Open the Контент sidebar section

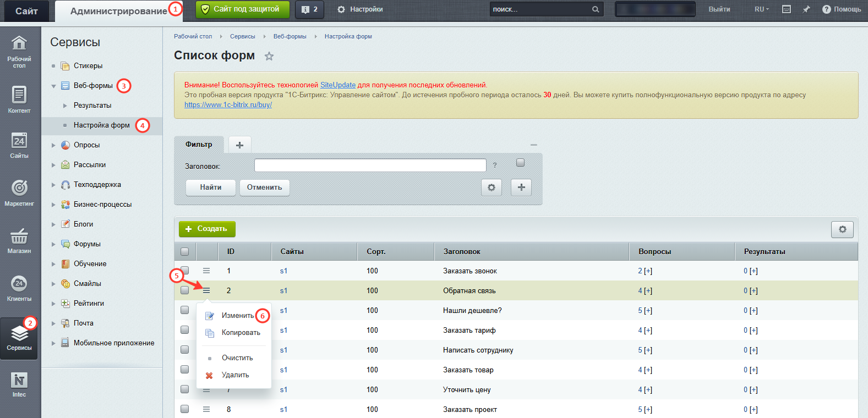tap(19, 99)
